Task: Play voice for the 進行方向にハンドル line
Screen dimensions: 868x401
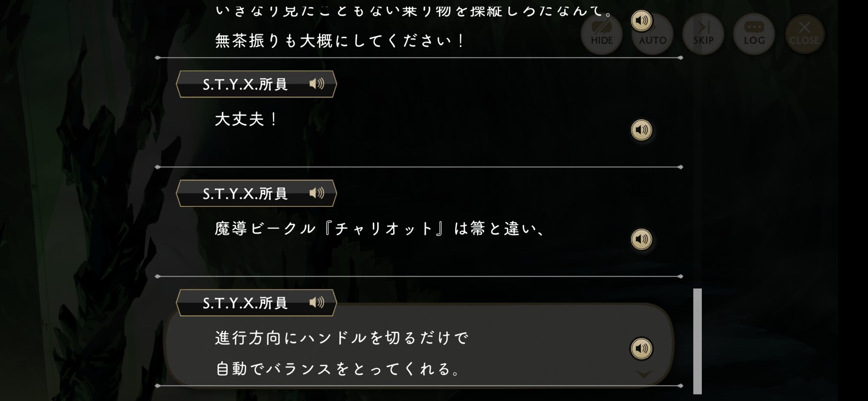Action: pyautogui.click(x=641, y=348)
